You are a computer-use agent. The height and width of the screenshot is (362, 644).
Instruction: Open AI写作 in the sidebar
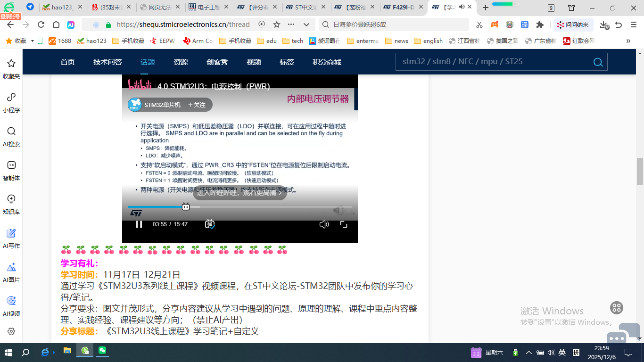pos(11,238)
